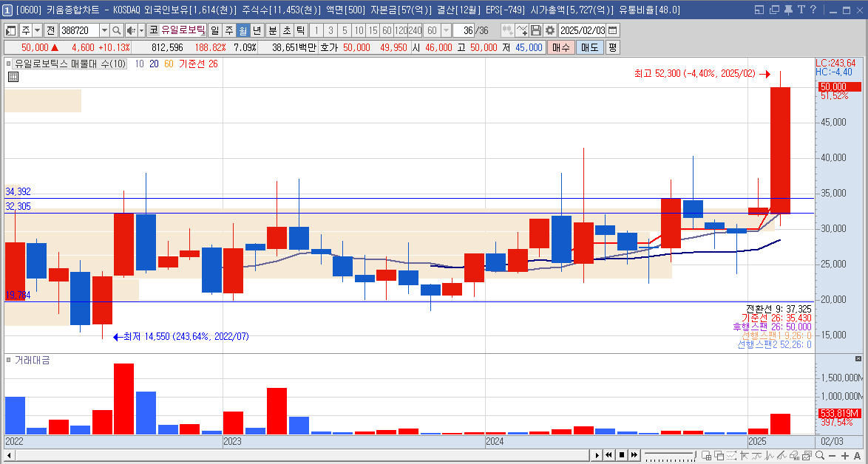Click the dark blue 20 moving average legend
The image size is (868, 464).
point(154,64)
